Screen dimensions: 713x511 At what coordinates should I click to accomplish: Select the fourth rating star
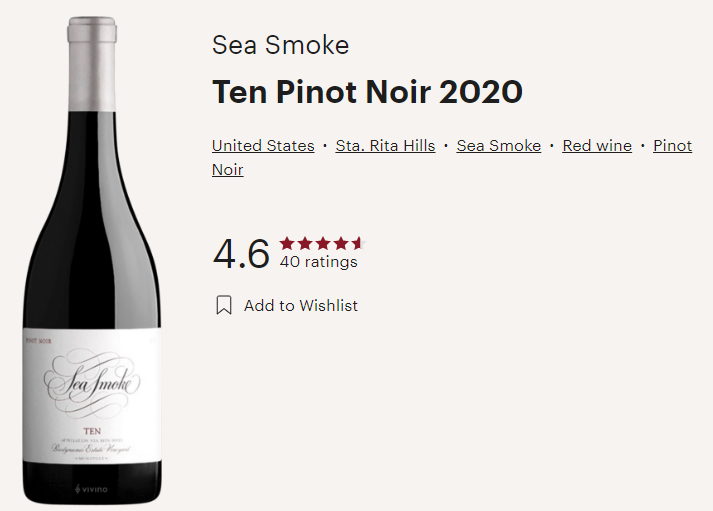(x=341, y=244)
